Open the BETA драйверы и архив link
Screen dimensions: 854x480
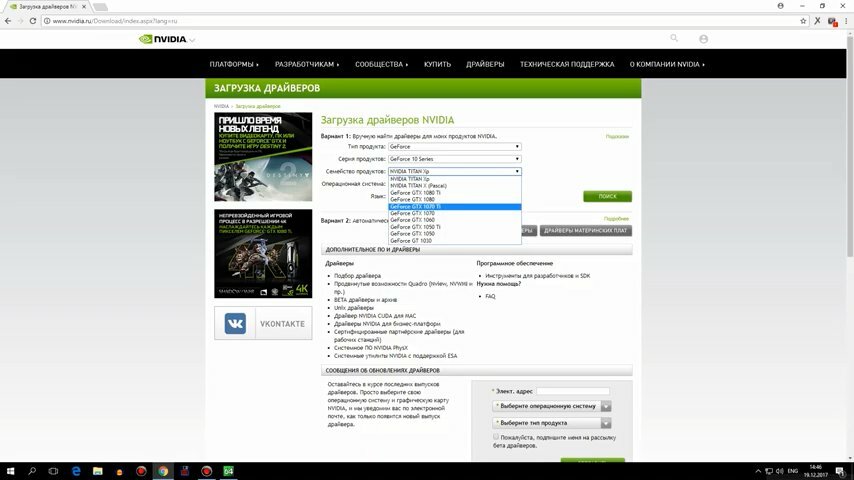[x=365, y=300]
